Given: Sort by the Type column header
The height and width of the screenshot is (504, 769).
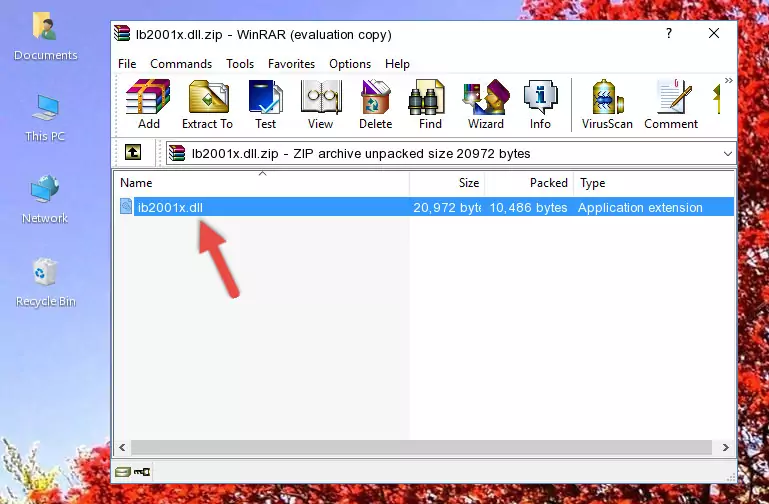Looking at the screenshot, I should pyautogui.click(x=654, y=183).
